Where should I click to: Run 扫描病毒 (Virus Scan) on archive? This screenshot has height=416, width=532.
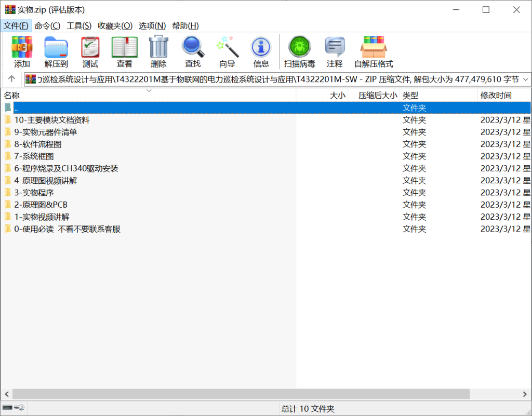pyautogui.click(x=300, y=50)
